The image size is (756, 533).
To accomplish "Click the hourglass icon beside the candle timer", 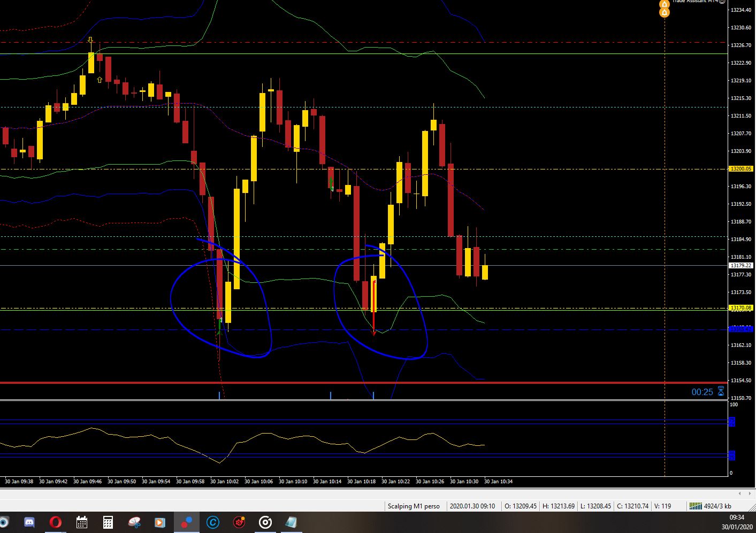I will point(721,392).
